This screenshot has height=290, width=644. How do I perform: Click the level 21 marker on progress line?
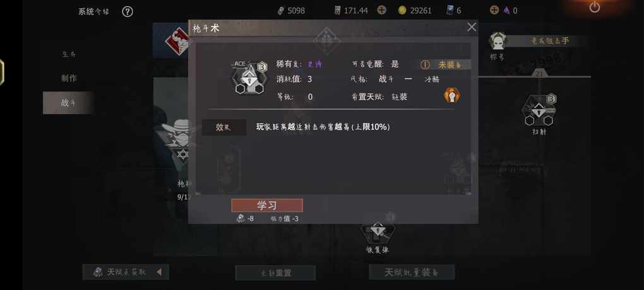(539, 73)
